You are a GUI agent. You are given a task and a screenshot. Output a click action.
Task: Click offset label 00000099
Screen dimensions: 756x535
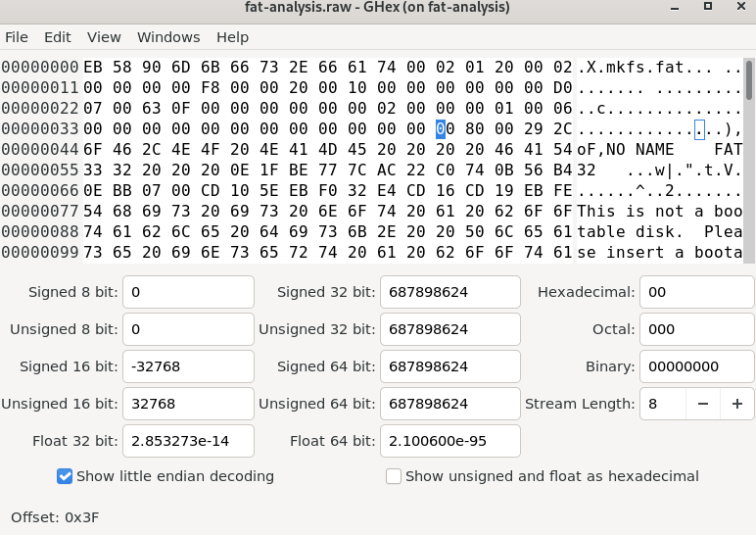coord(40,252)
